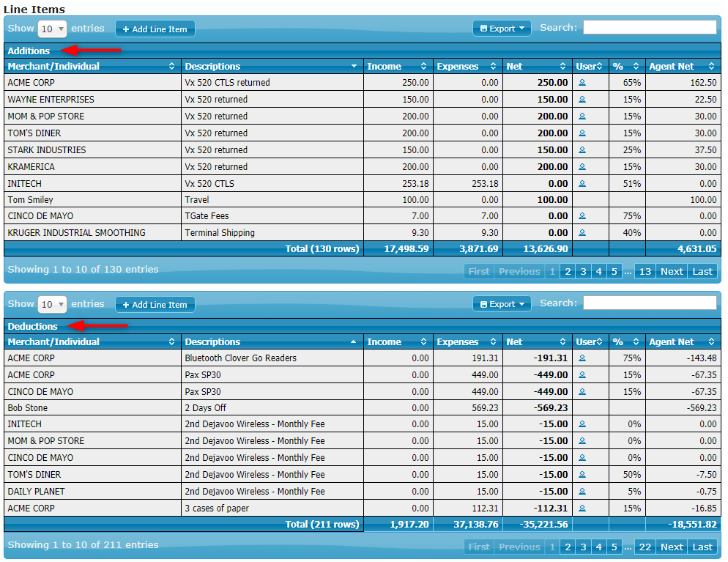
Task: Open user icon for STARK INDUSTRIES row
Action: coord(582,150)
